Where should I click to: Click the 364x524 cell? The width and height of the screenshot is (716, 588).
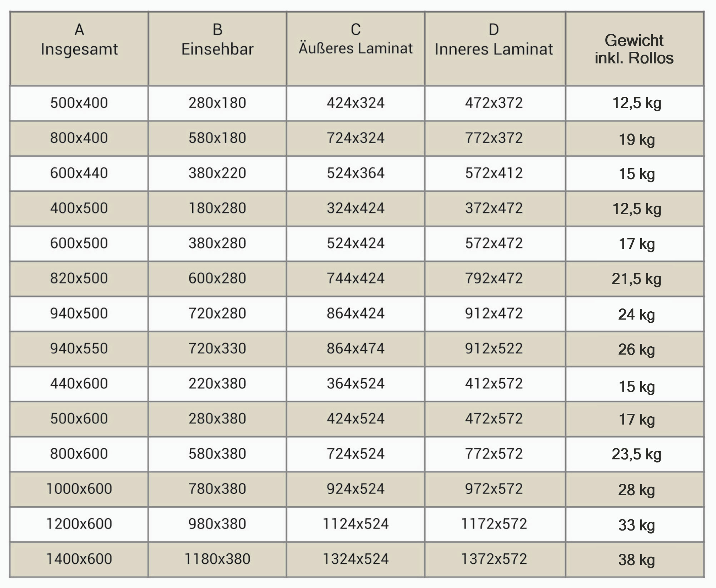(x=355, y=384)
